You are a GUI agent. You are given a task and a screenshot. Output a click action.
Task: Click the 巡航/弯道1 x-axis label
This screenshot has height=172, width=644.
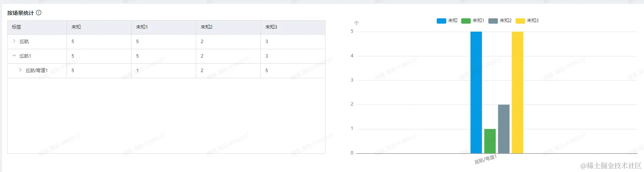pyautogui.click(x=485, y=159)
